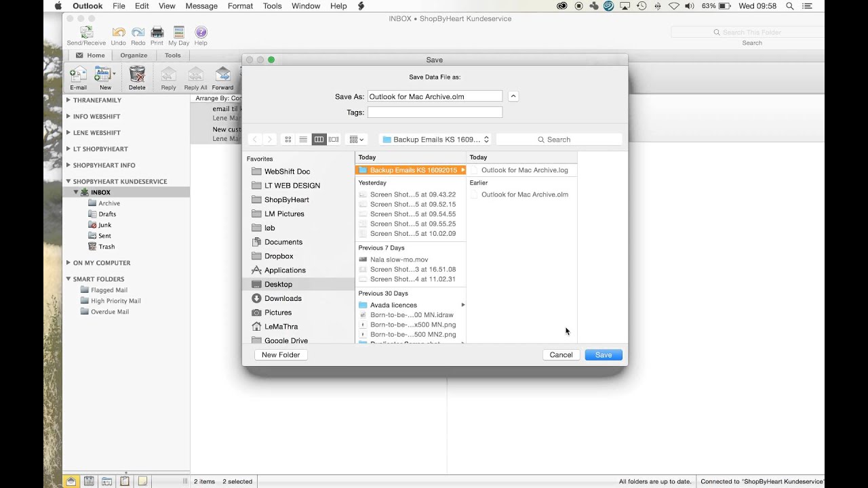This screenshot has height=488, width=868.
Task: Open Calendar view icon in bottom bar
Action: (x=89, y=481)
